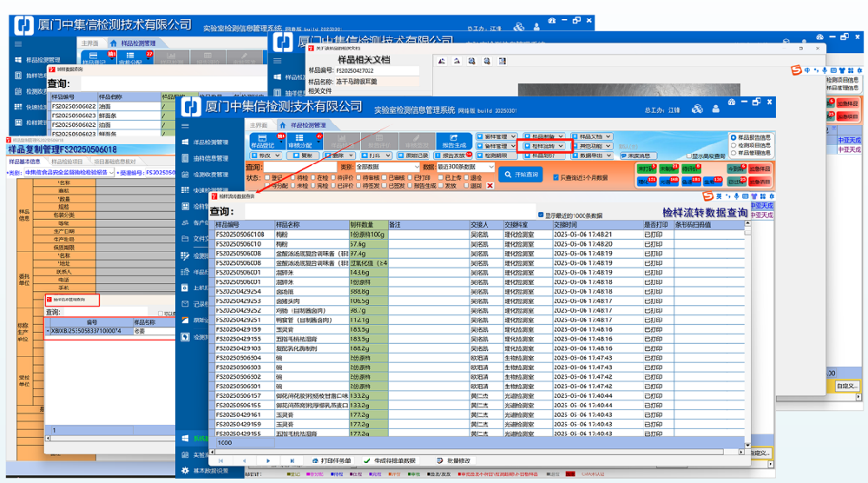
Task: Click the 打印任务单 print icon button
Action: tap(331, 460)
